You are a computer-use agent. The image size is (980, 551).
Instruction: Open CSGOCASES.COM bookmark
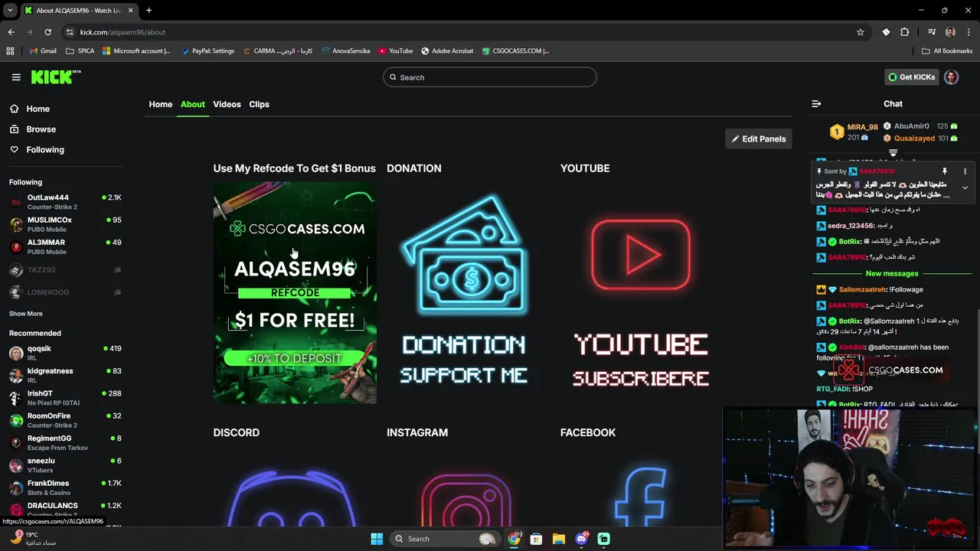pyautogui.click(x=514, y=51)
